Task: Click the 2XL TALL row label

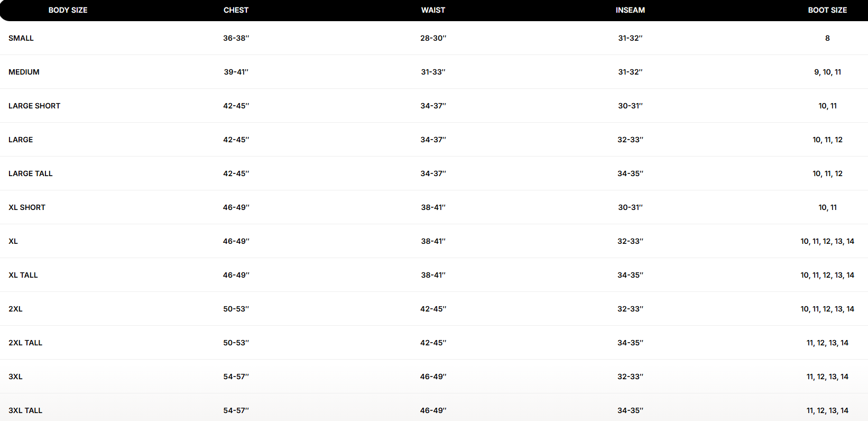Action: coord(25,343)
